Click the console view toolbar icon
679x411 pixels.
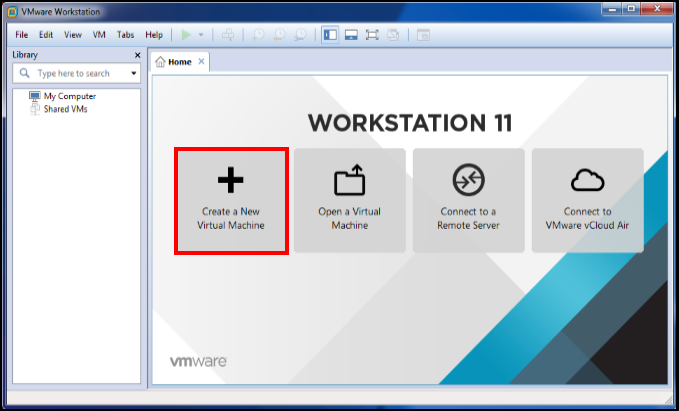click(x=423, y=35)
